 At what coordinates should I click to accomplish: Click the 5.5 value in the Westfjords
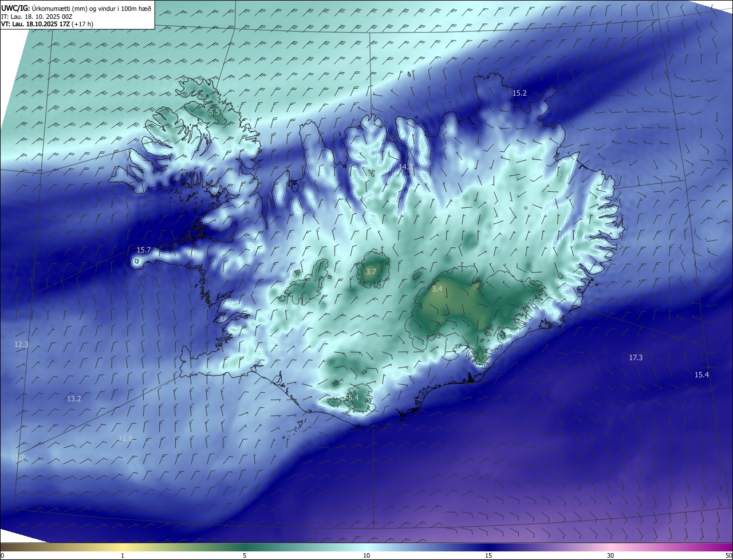pyautogui.click(x=214, y=112)
